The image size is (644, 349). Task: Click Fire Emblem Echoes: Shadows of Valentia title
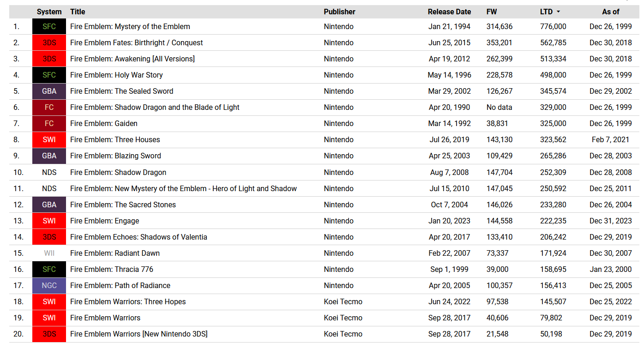(138, 237)
